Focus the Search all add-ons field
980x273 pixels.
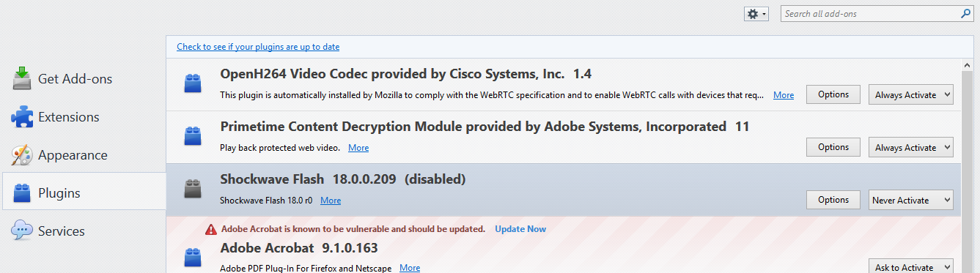(870, 14)
